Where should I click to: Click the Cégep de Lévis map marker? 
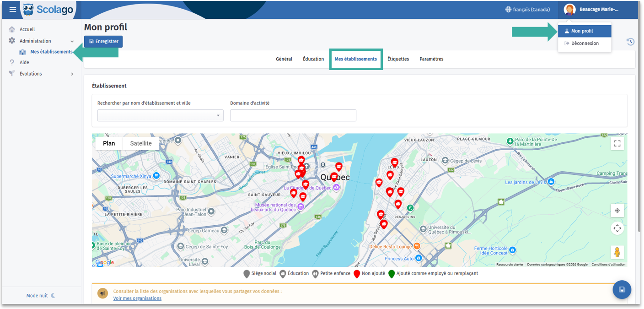[445, 161]
